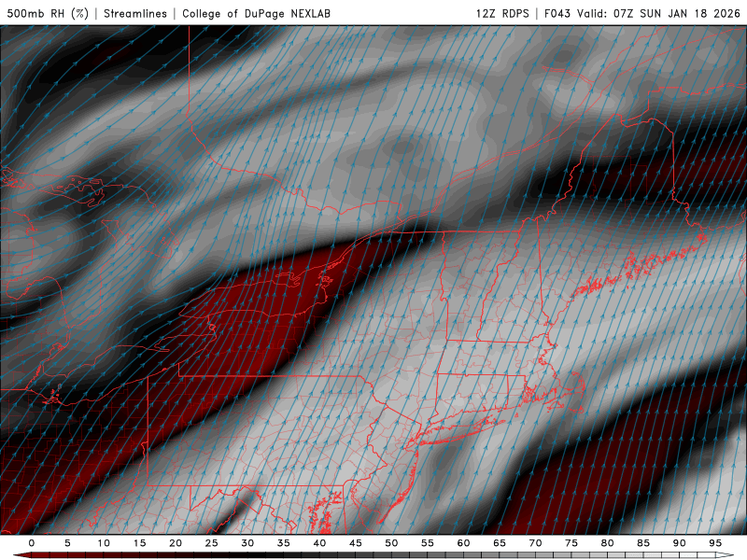
Task: Click the colorbar label "55"
Action: click(x=428, y=543)
